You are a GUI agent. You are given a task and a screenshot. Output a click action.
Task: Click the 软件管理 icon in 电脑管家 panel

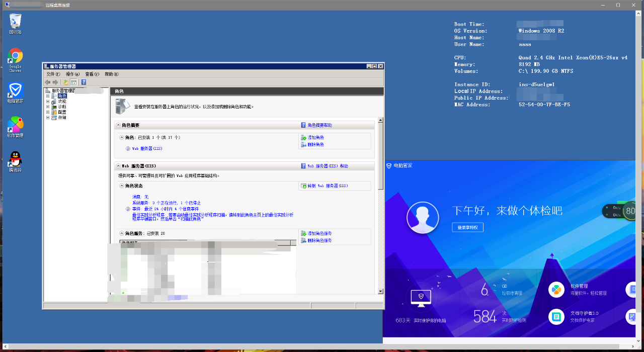pos(556,290)
